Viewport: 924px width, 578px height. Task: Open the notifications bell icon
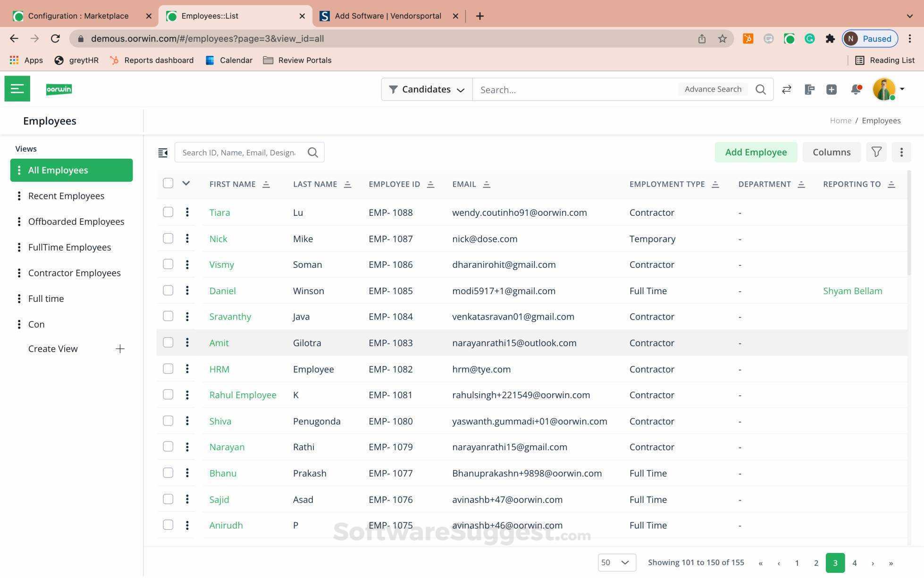click(x=856, y=89)
